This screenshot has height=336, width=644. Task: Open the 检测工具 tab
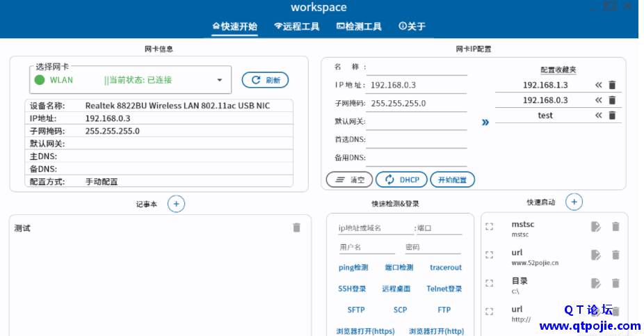359,26
